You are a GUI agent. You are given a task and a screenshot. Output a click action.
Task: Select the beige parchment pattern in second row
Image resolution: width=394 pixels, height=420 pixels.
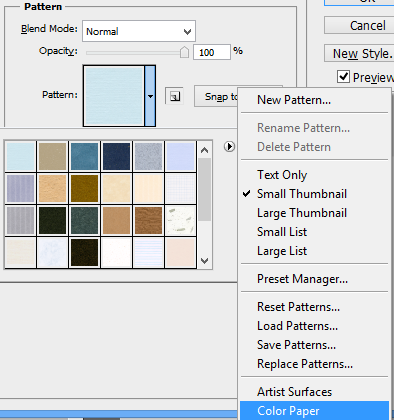pyautogui.click(x=117, y=188)
